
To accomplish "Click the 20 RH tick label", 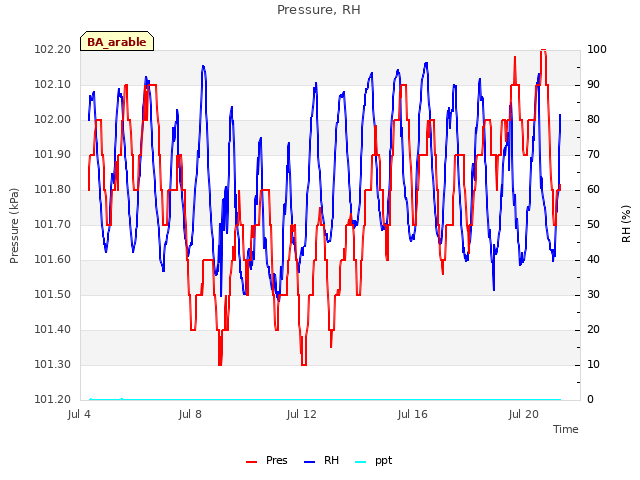I will pyautogui.click(x=593, y=330).
